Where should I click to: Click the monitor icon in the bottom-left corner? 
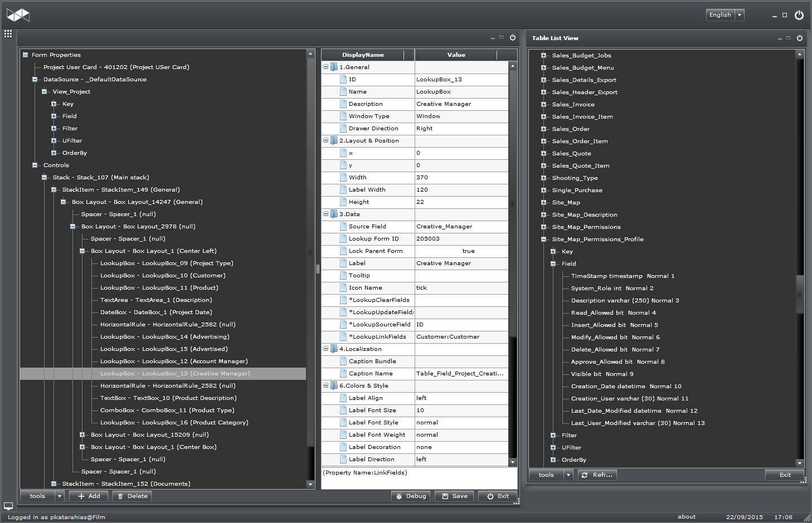(8, 506)
